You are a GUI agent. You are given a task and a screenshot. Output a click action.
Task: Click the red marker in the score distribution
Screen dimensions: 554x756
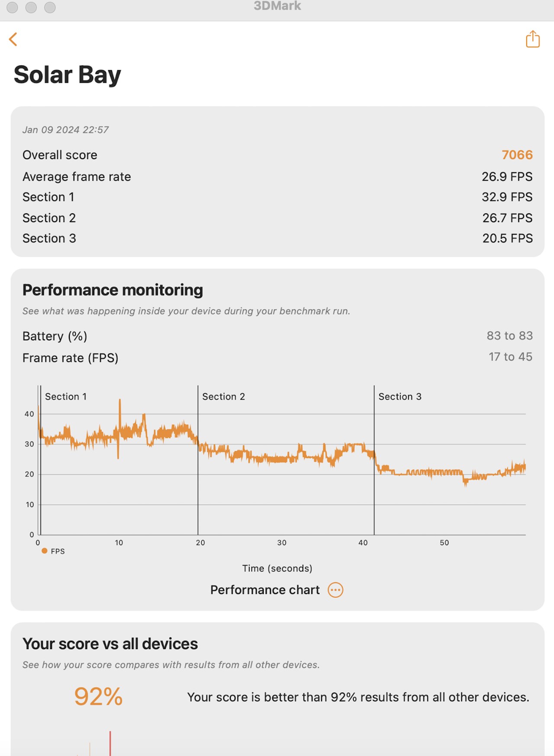110,744
